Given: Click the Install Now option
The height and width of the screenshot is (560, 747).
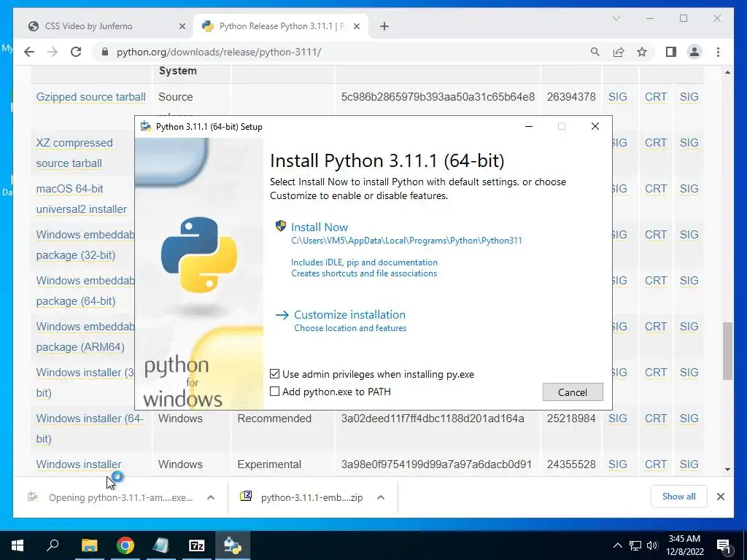Looking at the screenshot, I should (320, 227).
